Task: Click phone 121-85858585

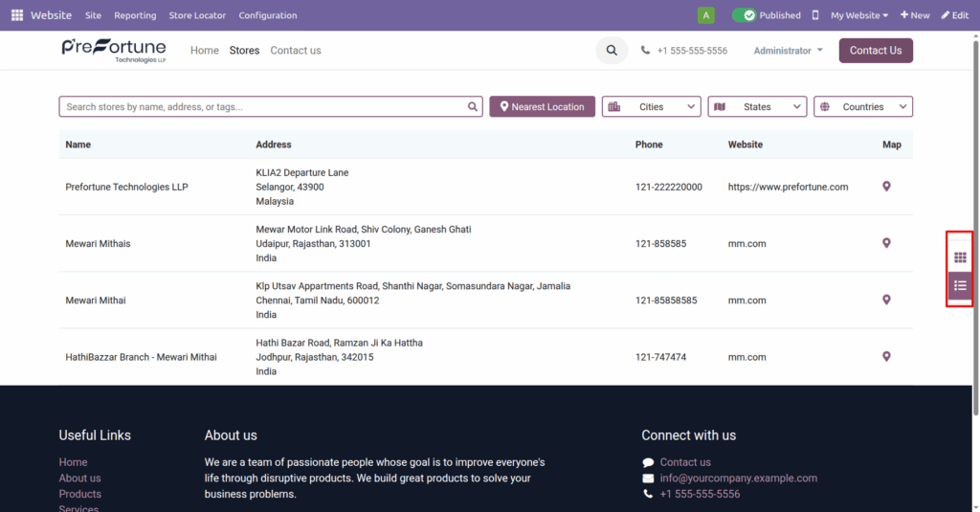Action: 666,301
